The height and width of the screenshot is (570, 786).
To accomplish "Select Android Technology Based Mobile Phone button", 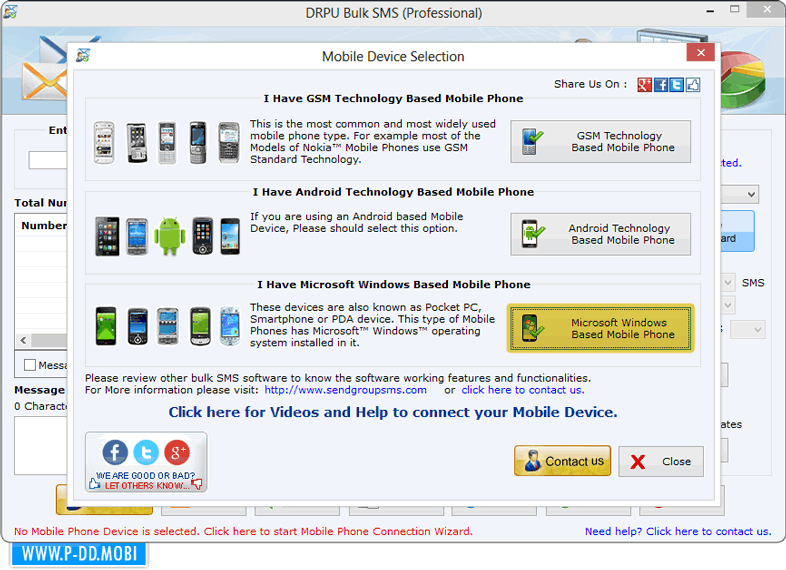I will 600,234.
